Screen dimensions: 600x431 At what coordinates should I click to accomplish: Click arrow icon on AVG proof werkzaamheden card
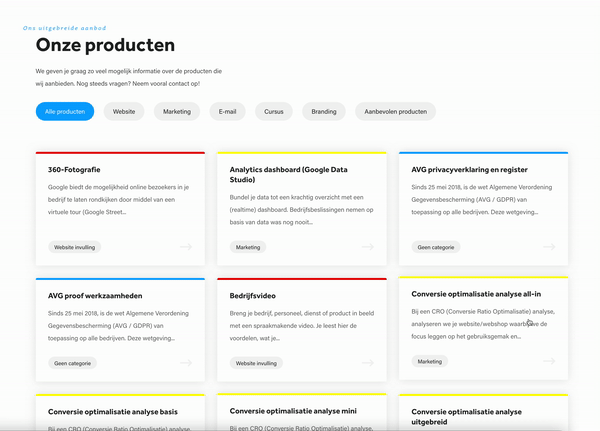(185, 364)
